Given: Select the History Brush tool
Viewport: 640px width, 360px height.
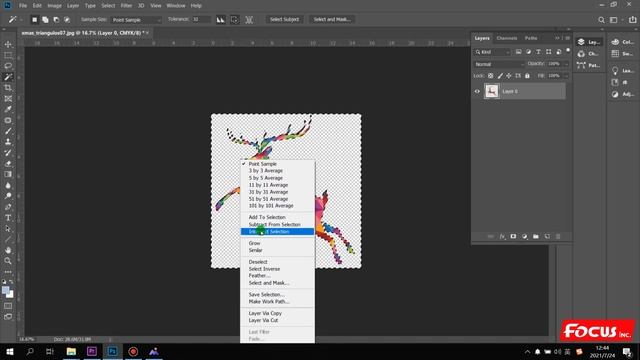Looking at the screenshot, I should [8, 153].
